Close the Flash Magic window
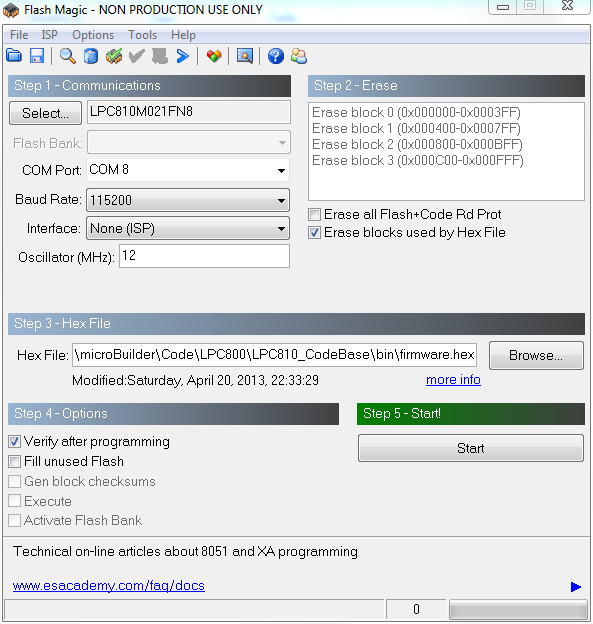Image resolution: width=593 pixels, height=624 pixels. pos(568,6)
